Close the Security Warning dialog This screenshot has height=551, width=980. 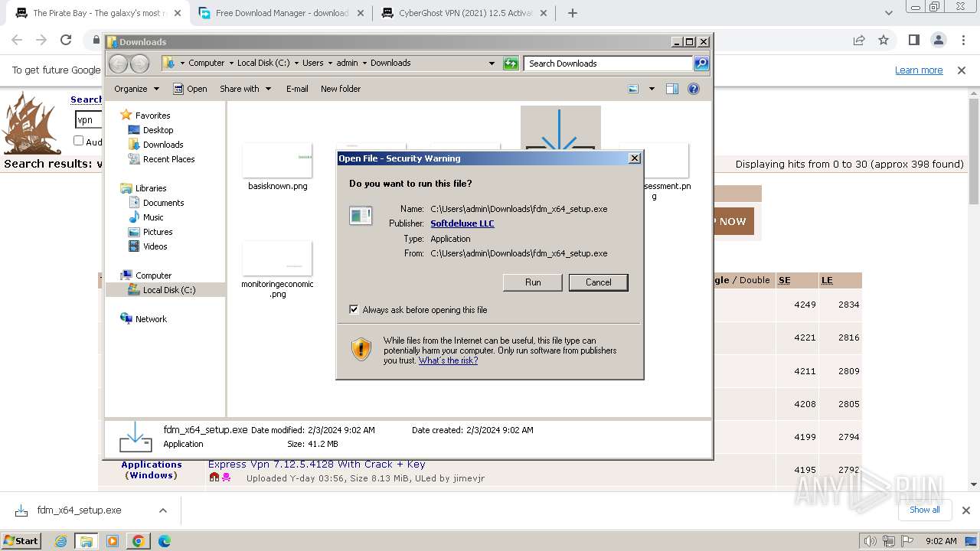pos(635,158)
